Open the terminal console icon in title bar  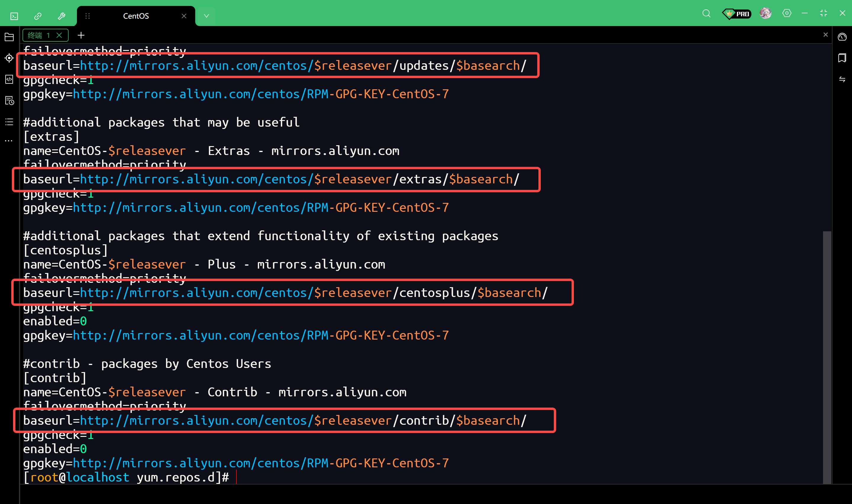14,16
